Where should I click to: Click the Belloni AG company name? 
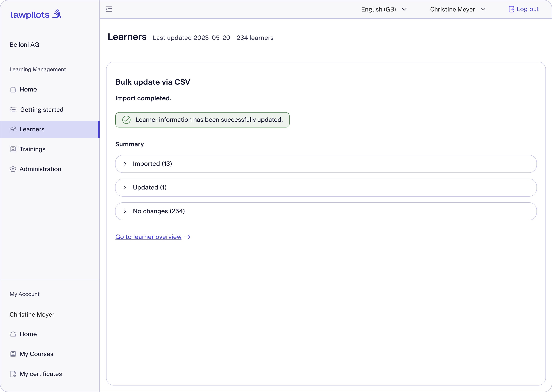pyautogui.click(x=24, y=45)
